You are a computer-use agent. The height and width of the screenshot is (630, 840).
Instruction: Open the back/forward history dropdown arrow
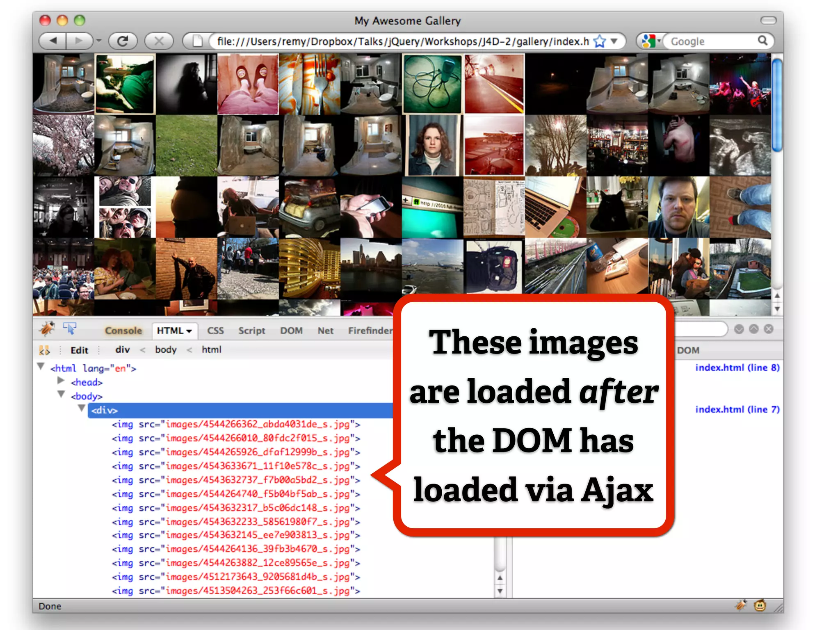(99, 41)
